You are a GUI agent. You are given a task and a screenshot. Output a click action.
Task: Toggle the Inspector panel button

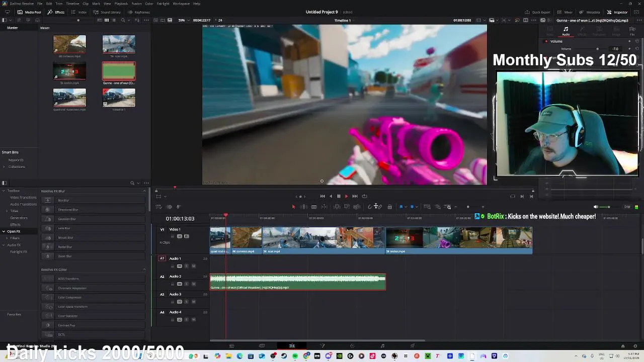617,12
